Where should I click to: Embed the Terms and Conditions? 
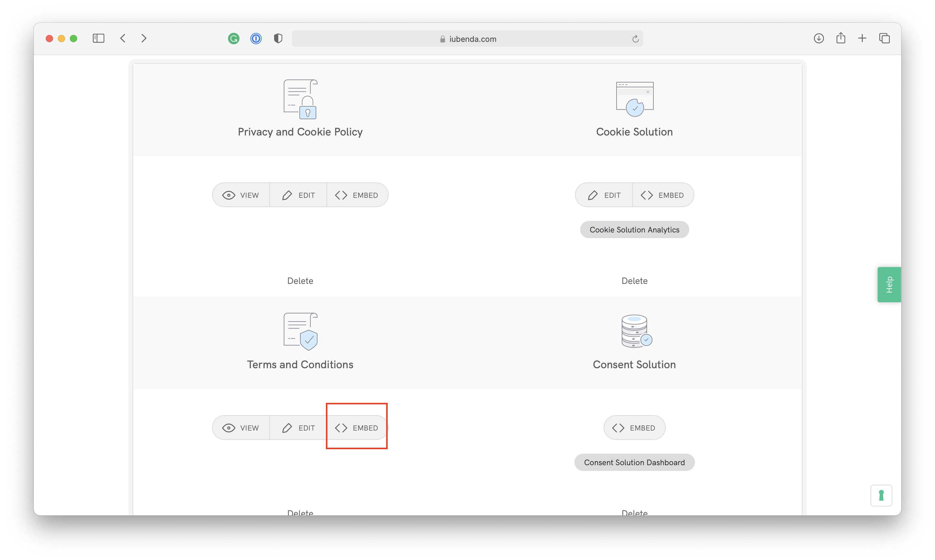pyautogui.click(x=357, y=428)
